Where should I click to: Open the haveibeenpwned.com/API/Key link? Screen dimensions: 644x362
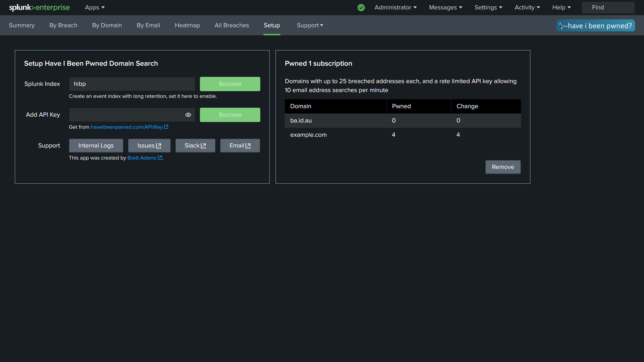[x=127, y=127]
